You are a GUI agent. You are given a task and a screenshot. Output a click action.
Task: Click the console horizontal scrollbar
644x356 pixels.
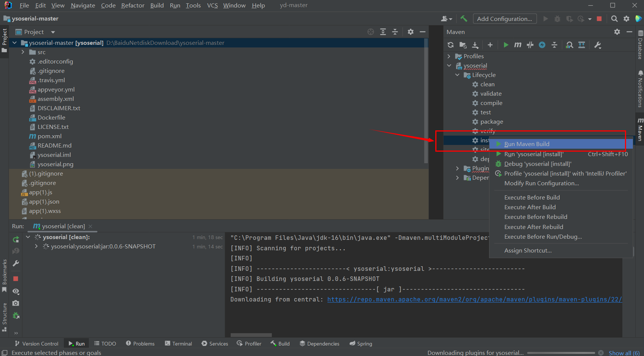[x=251, y=335]
